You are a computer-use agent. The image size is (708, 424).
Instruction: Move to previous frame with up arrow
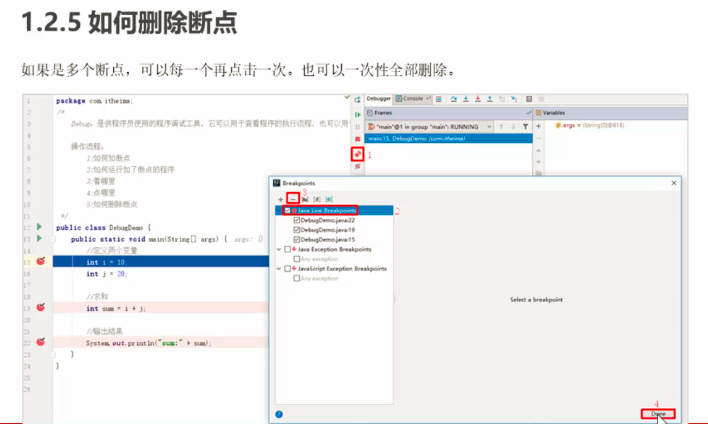[501, 127]
